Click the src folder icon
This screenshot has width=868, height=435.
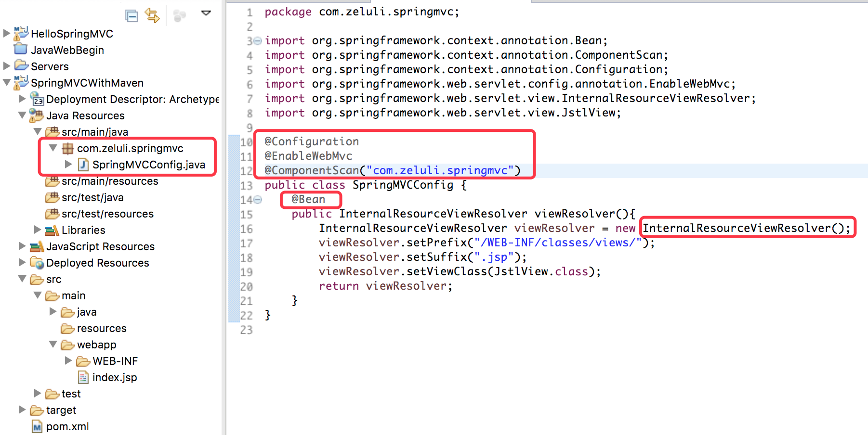click(37, 279)
